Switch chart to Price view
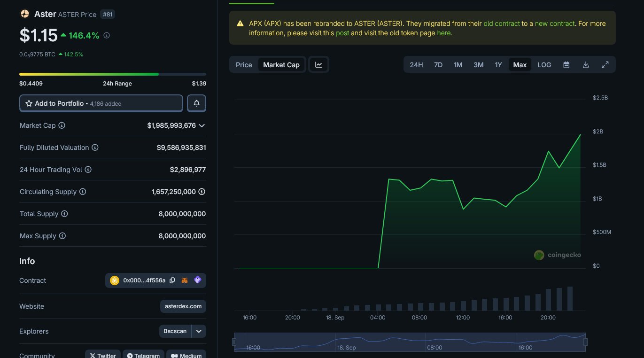The image size is (644, 358). click(x=244, y=65)
